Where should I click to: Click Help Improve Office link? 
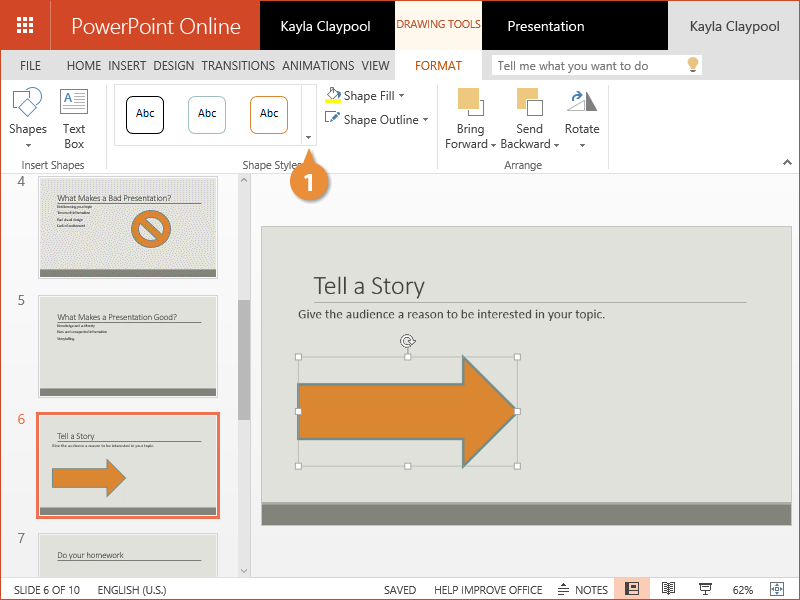488,590
